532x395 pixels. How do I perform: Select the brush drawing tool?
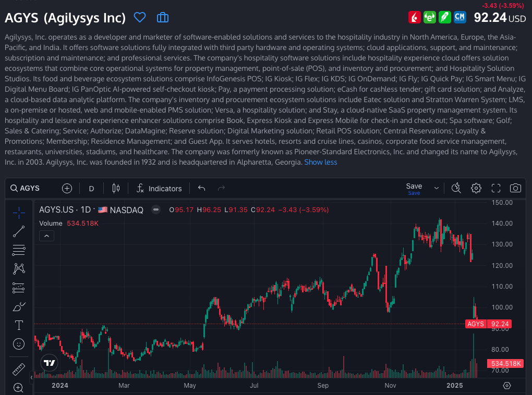pyautogui.click(x=19, y=306)
